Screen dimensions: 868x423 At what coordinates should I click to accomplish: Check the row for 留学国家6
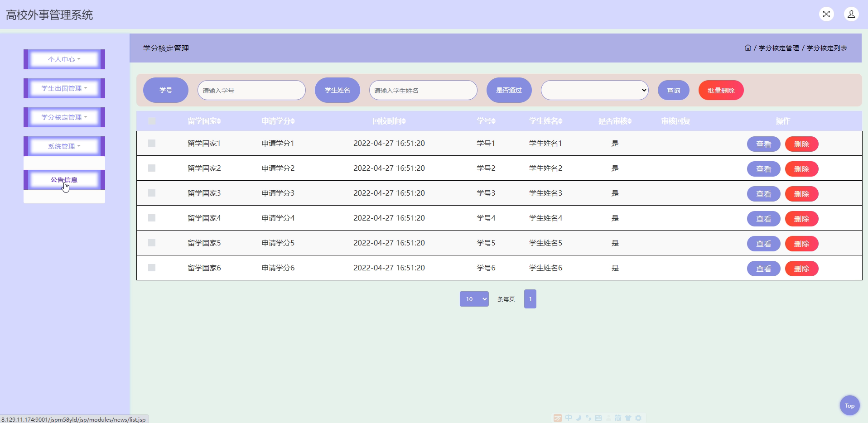[152, 268]
